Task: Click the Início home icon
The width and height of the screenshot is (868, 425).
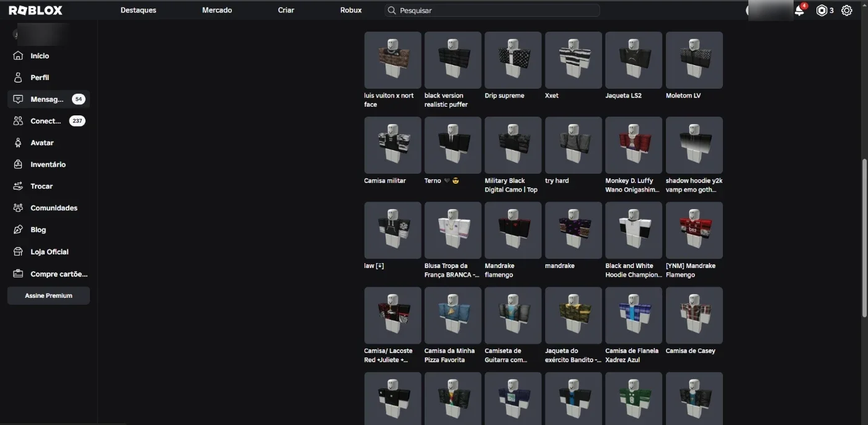Action: (18, 56)
